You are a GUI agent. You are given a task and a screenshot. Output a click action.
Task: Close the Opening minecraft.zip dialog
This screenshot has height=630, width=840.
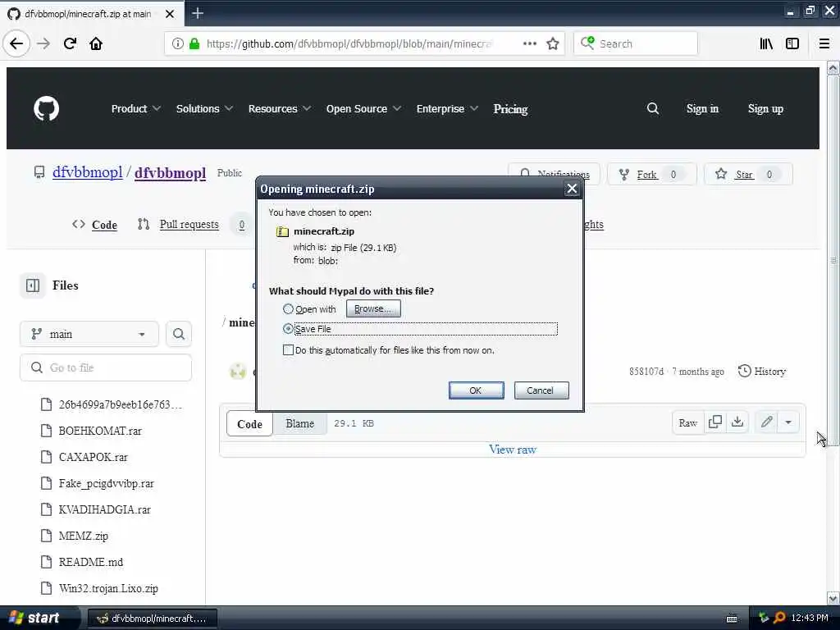tap(572, 189)
